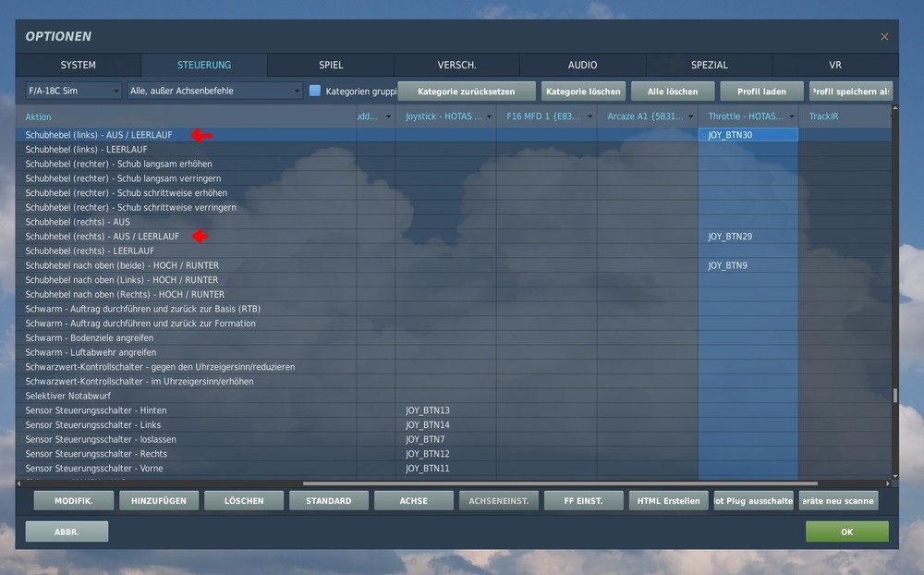Click the 'HTML Erstellen' button
Screen dimensions: 924x575
668,501
